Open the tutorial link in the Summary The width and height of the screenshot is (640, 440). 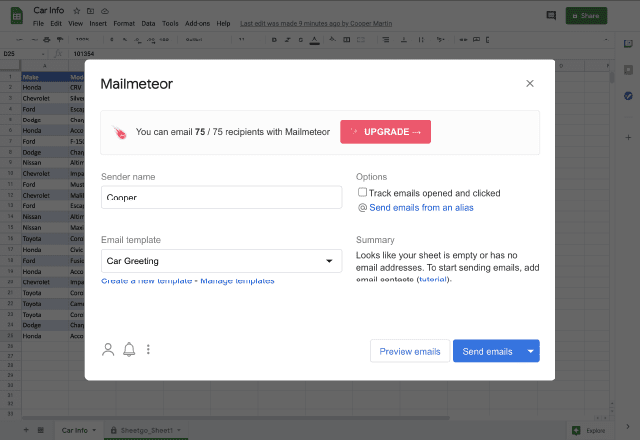point(433,279)
